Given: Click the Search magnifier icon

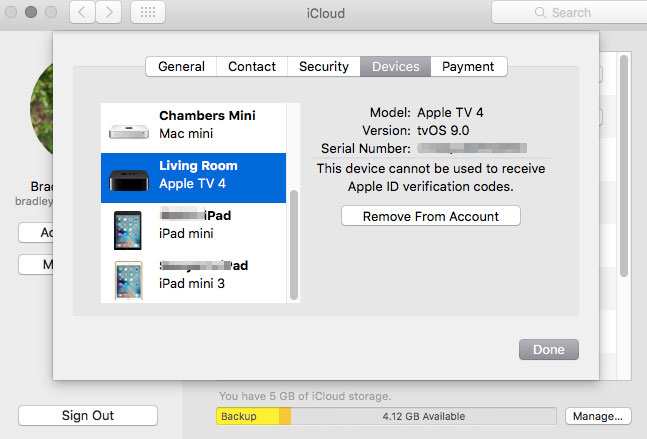Looking at the screenshot, I should [540, 12].
